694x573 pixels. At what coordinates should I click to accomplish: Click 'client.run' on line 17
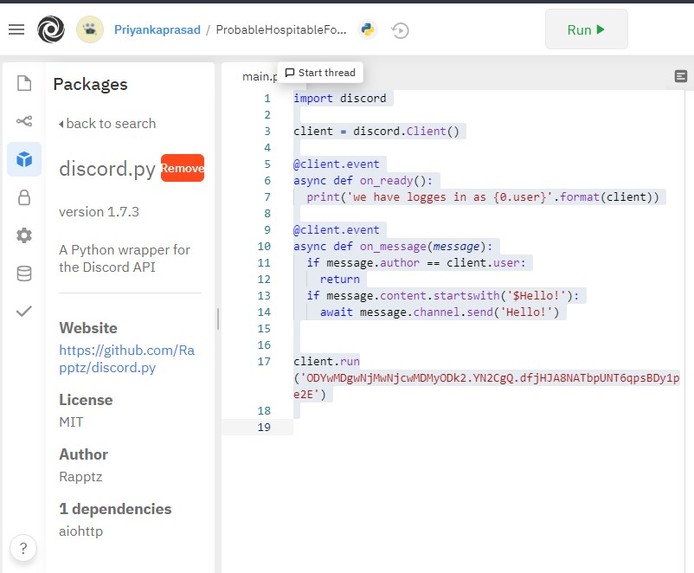pyautogui.click(x=326, y=361)
